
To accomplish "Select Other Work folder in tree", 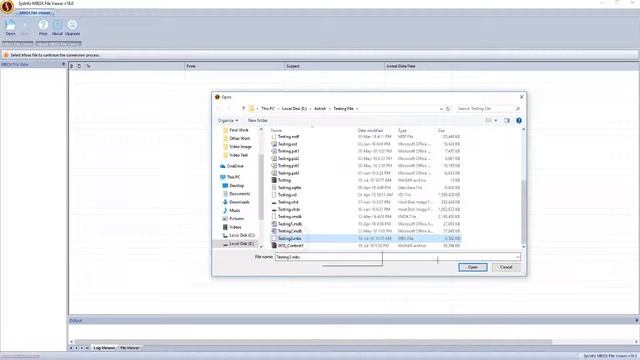I will 239,138.
